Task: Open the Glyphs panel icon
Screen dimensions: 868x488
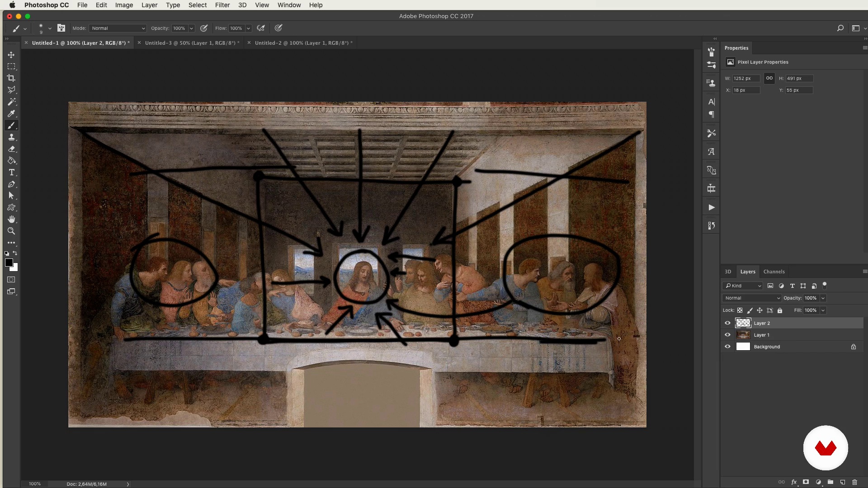Action: 711,152
